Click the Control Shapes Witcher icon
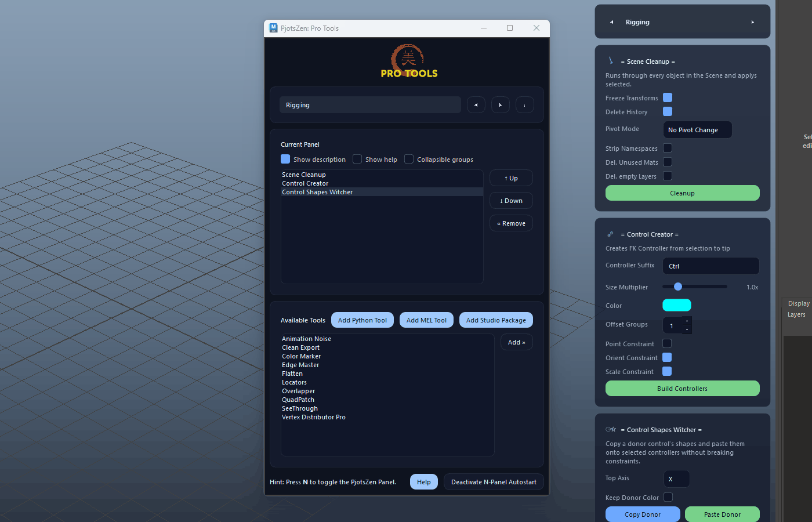 611,429
